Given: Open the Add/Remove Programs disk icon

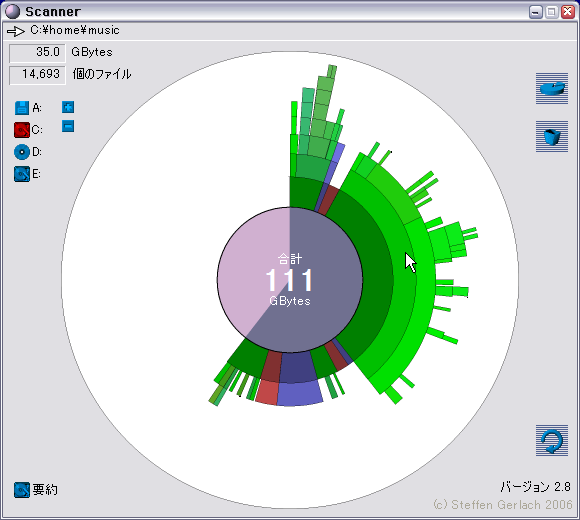Looking at the screenshot, I should 552,88.
